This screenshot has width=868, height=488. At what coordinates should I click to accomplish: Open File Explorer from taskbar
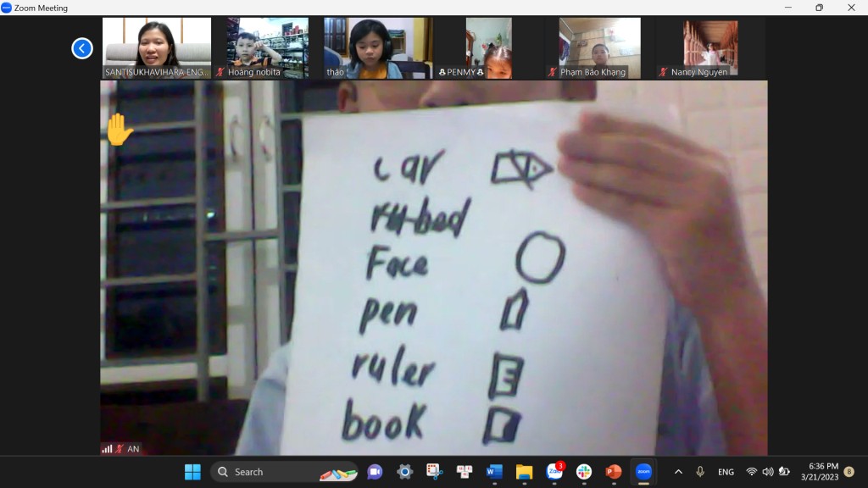524,472
